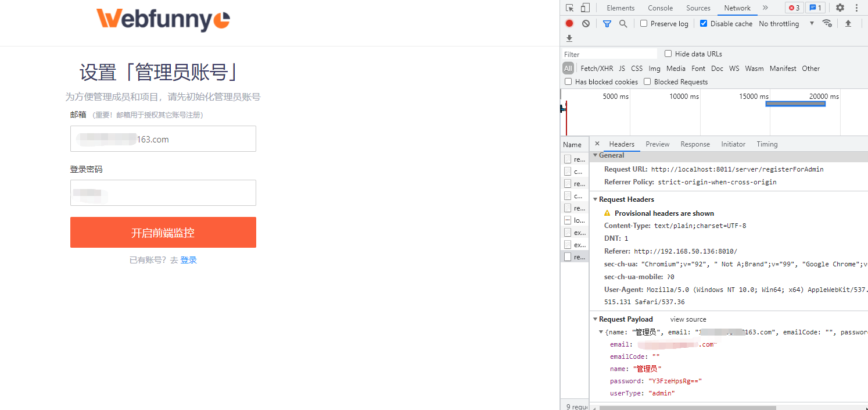Focus the 邮箱 email input field

tap(163, 139)
